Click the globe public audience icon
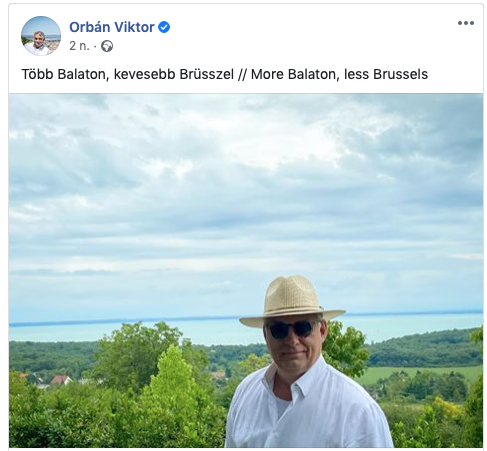 [x=107, y=46]
